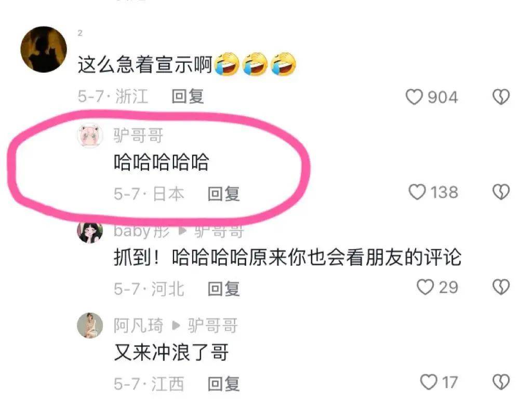This screenshot has width=532, height=405.
Task: Tap the 驴哥哥 mention after 阿凡琦's arrow
Action: pos(212,325)
